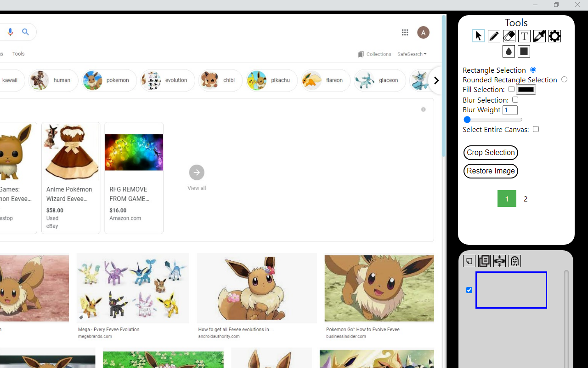Open 'Pokemon Go: How to Evolve Eevee' image
Screen dimensions: 588x368
point(379,288)
